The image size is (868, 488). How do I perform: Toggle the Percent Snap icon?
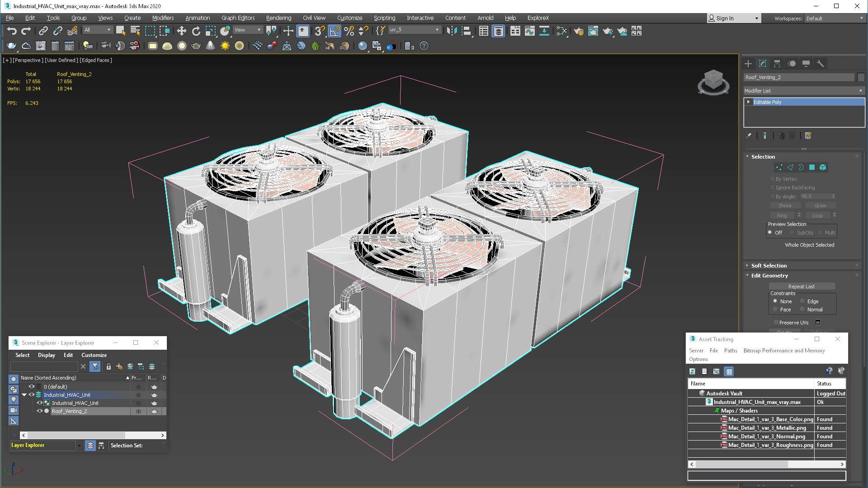click(349, 31)
